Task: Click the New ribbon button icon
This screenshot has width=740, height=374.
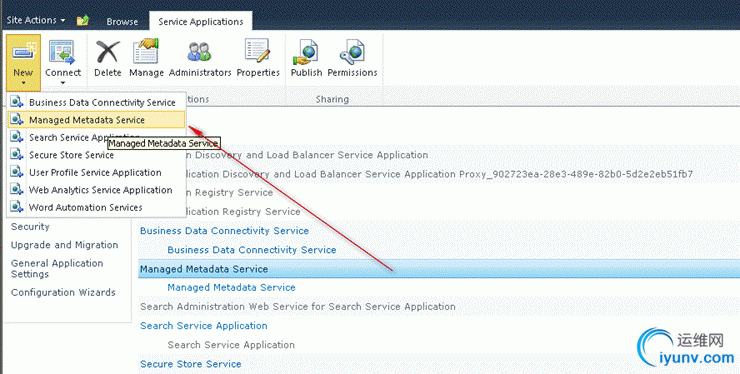Action: click(x=23, y=52)
